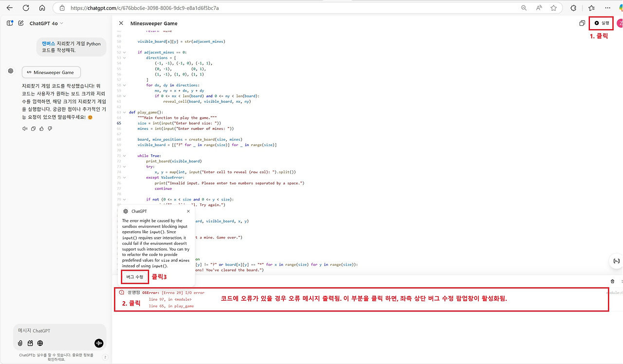Screen dimensions: 623x364
Task: Collapse the play_game function fold at line 63
Action: 124,112
